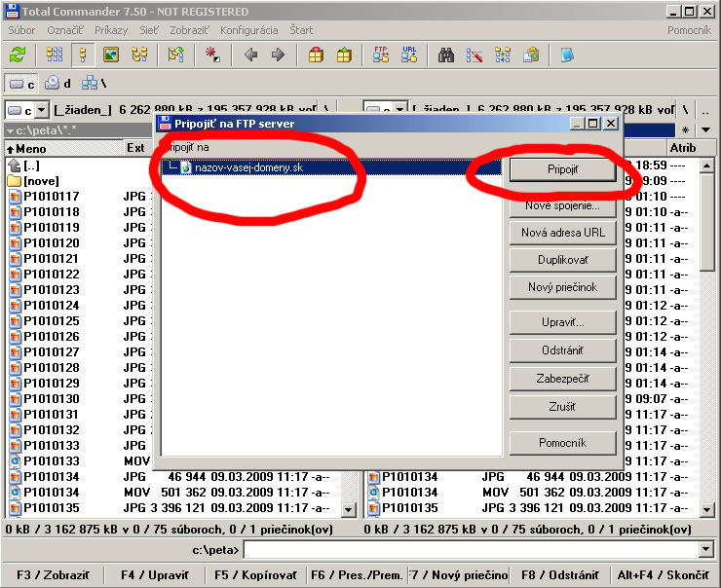The width and height of the screenshot is (721, 588).
Task: Click F3 / Zobraziť function button
Action: (x=53, y=575)
